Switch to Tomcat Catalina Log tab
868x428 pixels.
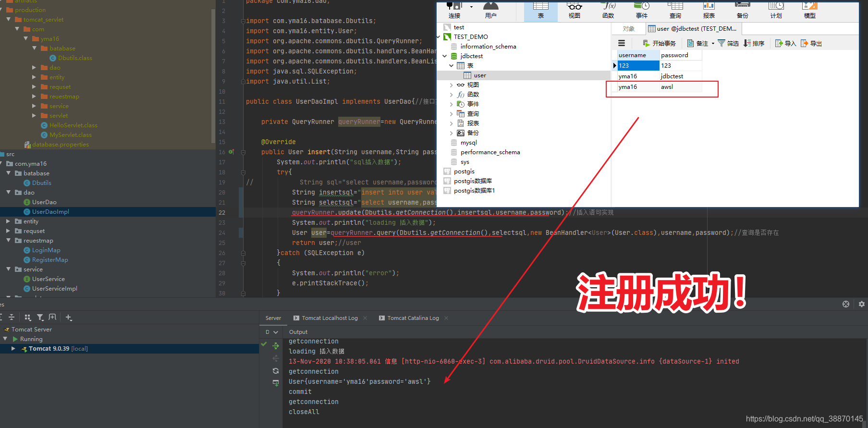[413, 318]
